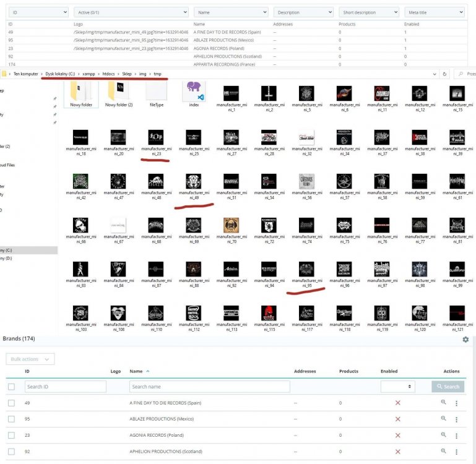
Task: Toggle enabled status for AGONIA RECORDS
Action: point(397,435)
